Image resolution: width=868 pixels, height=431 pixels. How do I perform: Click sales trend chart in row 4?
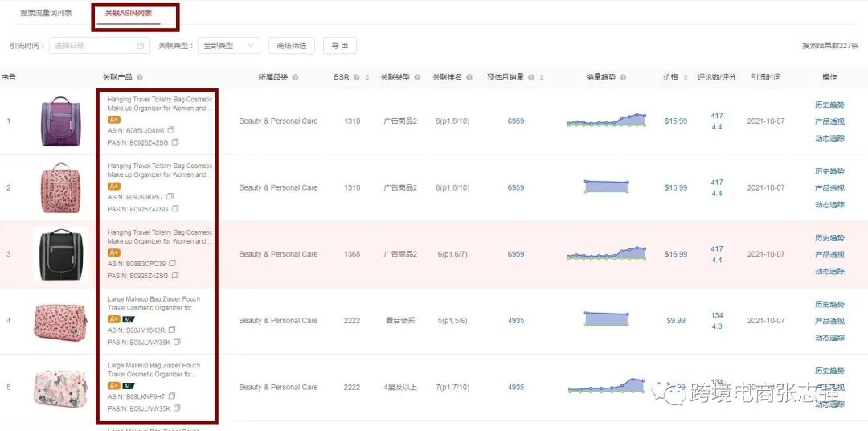tap(606, 319)
